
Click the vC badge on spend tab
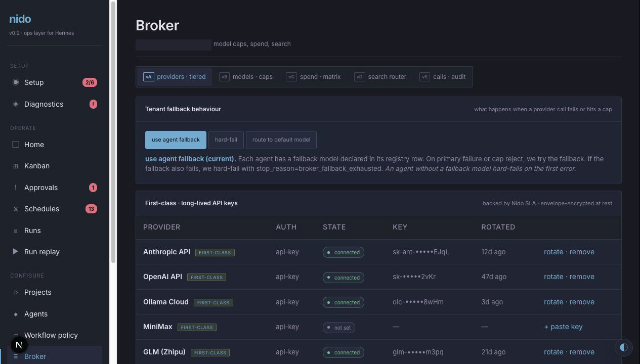(291, 77)
